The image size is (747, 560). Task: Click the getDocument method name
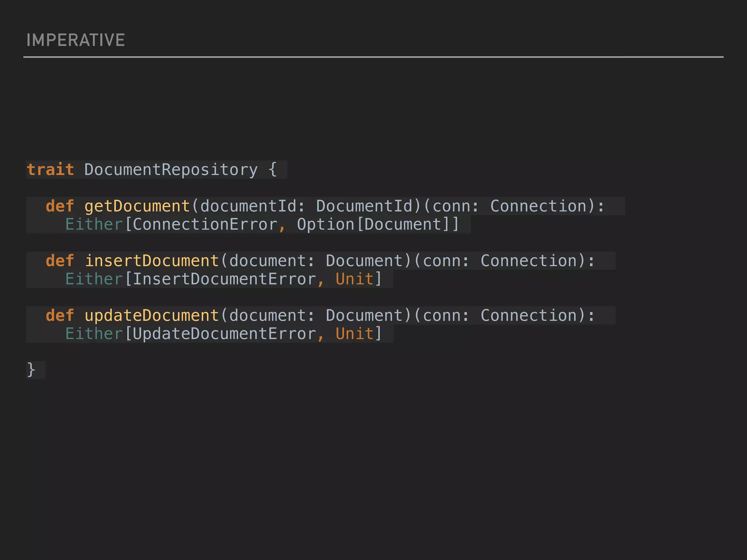point(137,206)
